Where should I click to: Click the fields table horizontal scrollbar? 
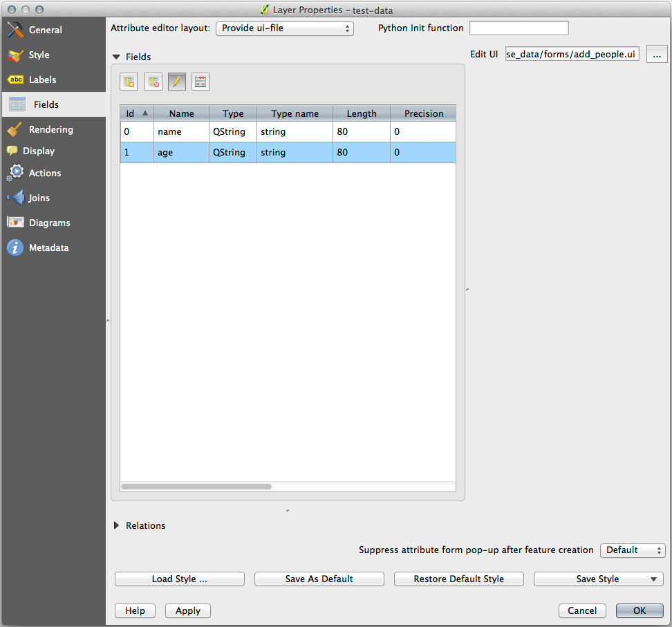click(196, 487)
